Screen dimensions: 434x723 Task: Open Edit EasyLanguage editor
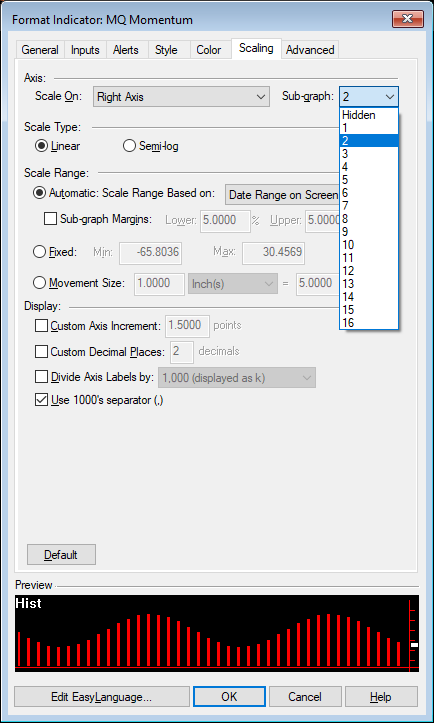click(102, 696)
